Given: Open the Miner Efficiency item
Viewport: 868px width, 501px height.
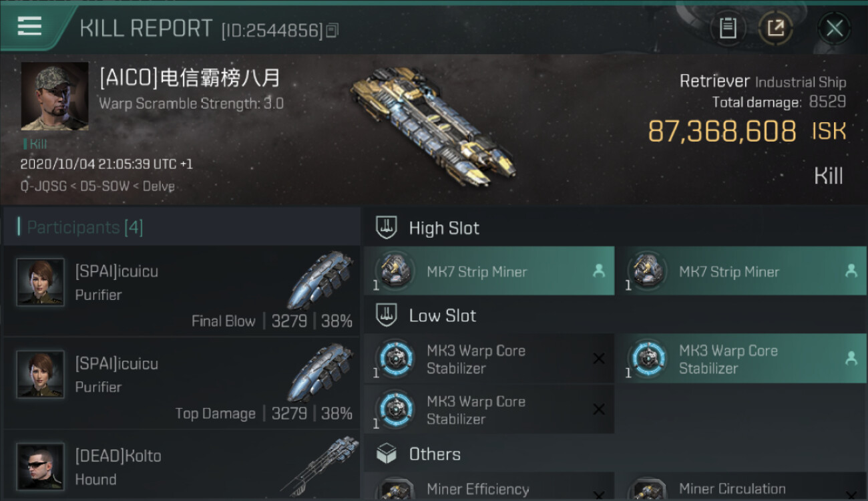Looking at the screenshot, I should tap(489, 486).
